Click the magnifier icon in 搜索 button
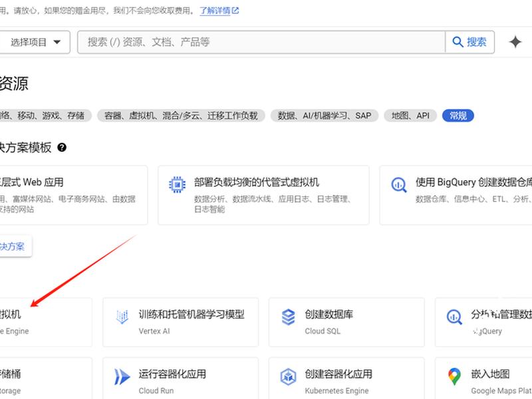Viewport: 532px width, 399px height. coord(458,42)
